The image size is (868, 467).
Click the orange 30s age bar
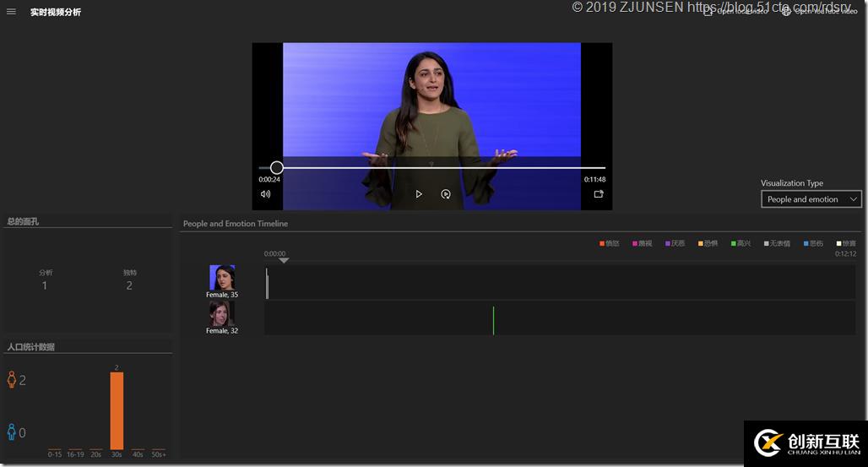coord(117,410)
